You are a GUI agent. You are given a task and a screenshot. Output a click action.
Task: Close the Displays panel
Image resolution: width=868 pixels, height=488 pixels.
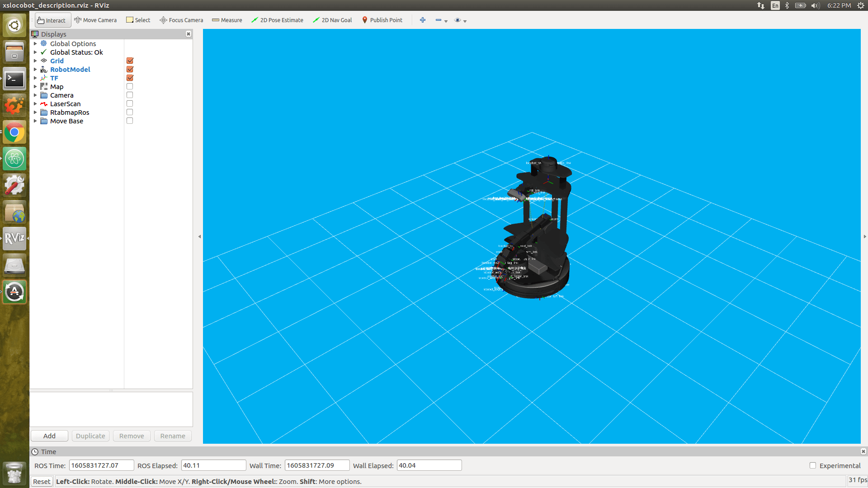(189, 34)
